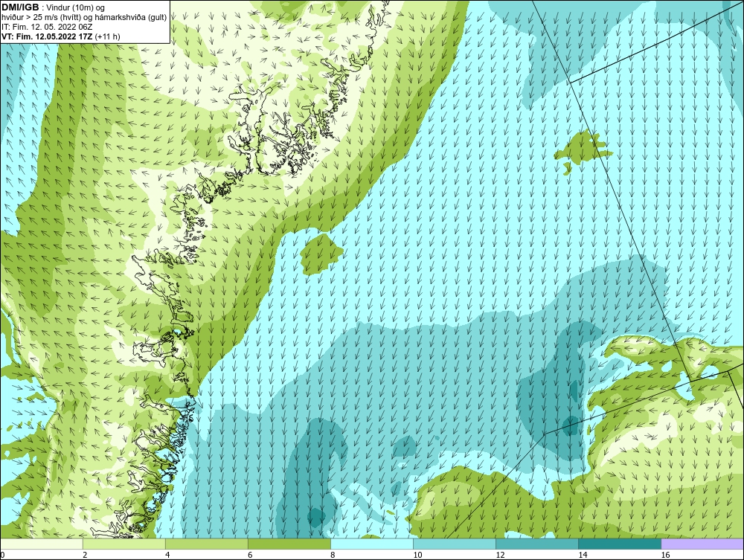Click the 2–4 m/s light green swatch

tap(124, 544)
